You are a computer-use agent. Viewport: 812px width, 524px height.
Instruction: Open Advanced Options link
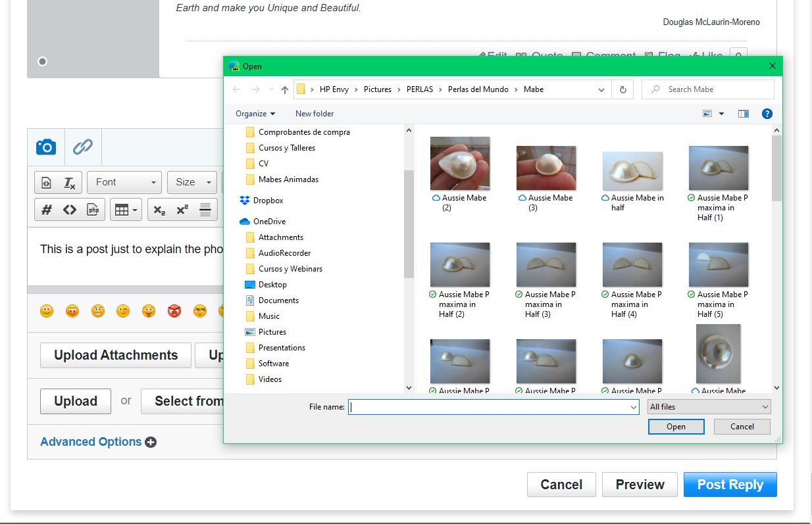(x=91, y=442)
